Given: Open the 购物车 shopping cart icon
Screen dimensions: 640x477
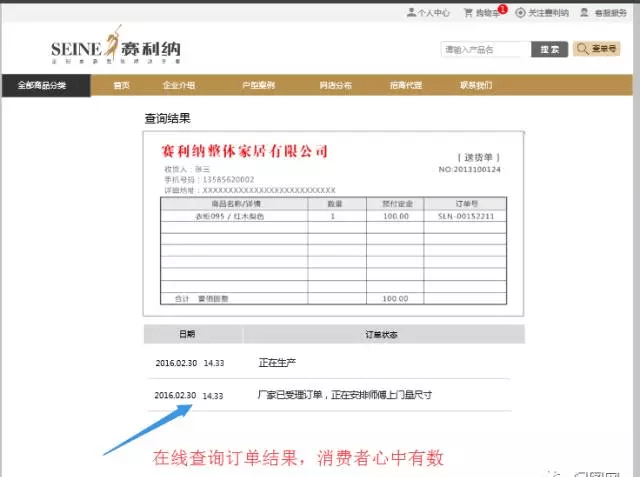Looking at the screenshot, I should [468, 13].
